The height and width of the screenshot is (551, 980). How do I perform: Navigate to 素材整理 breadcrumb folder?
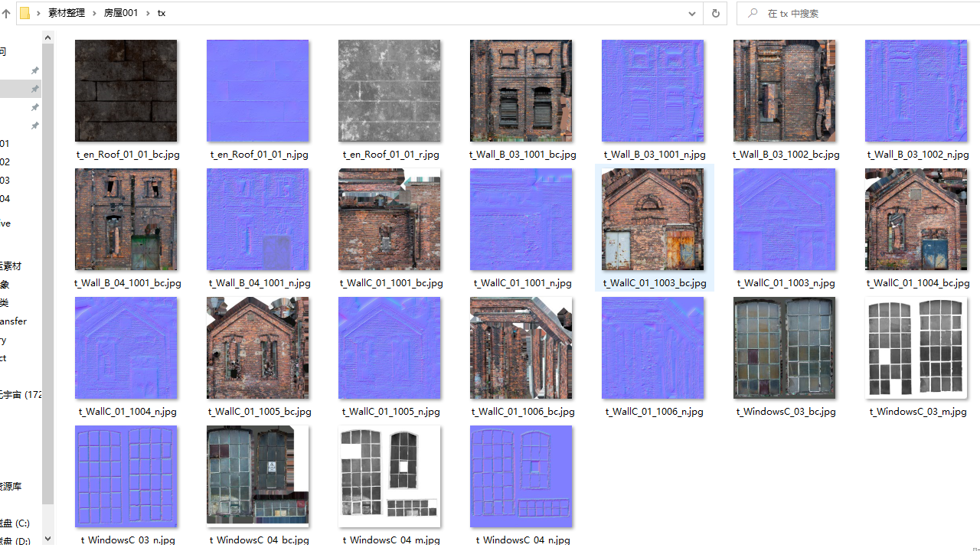(x=66, y=14)
